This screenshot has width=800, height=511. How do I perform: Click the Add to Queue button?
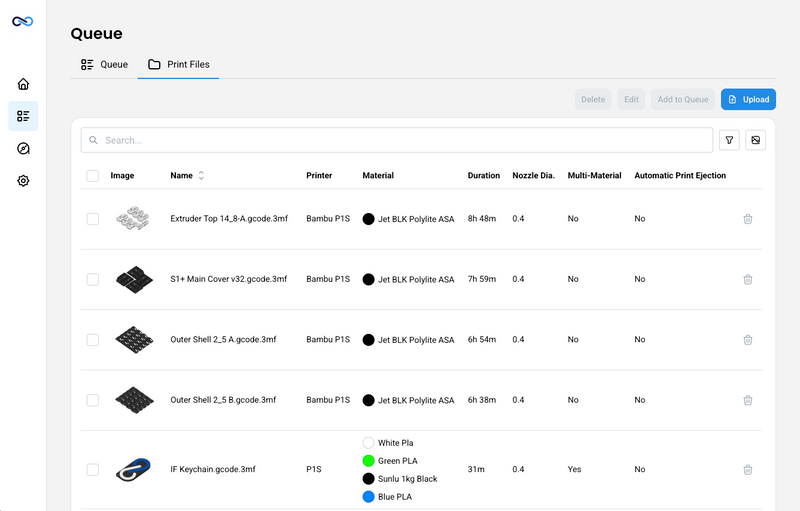682,99
